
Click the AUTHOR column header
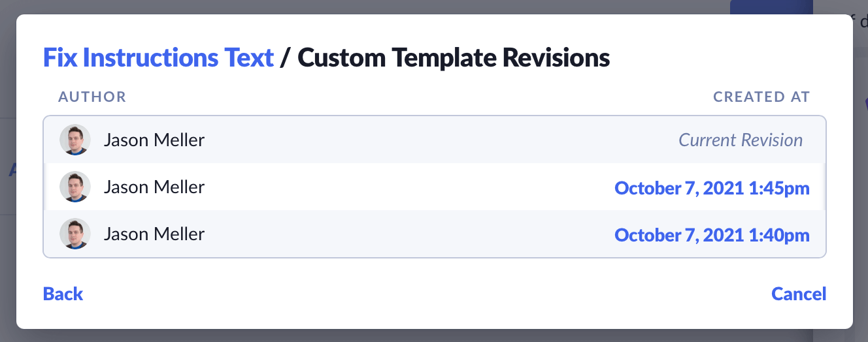pos(92,97)
